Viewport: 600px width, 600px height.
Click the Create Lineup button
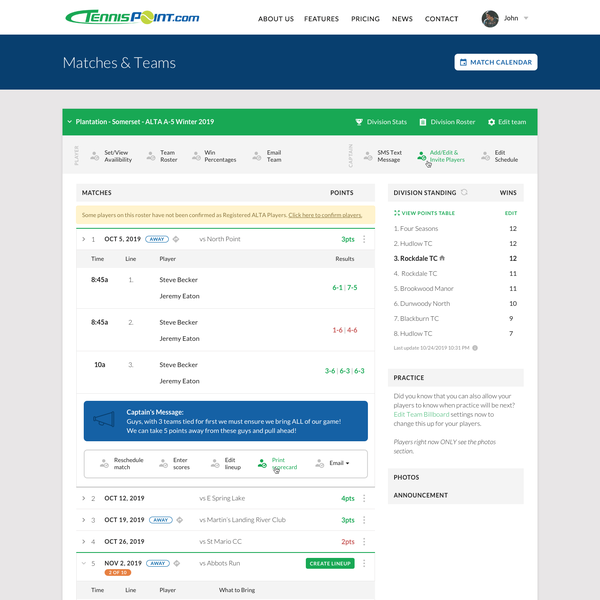[330, 563]
